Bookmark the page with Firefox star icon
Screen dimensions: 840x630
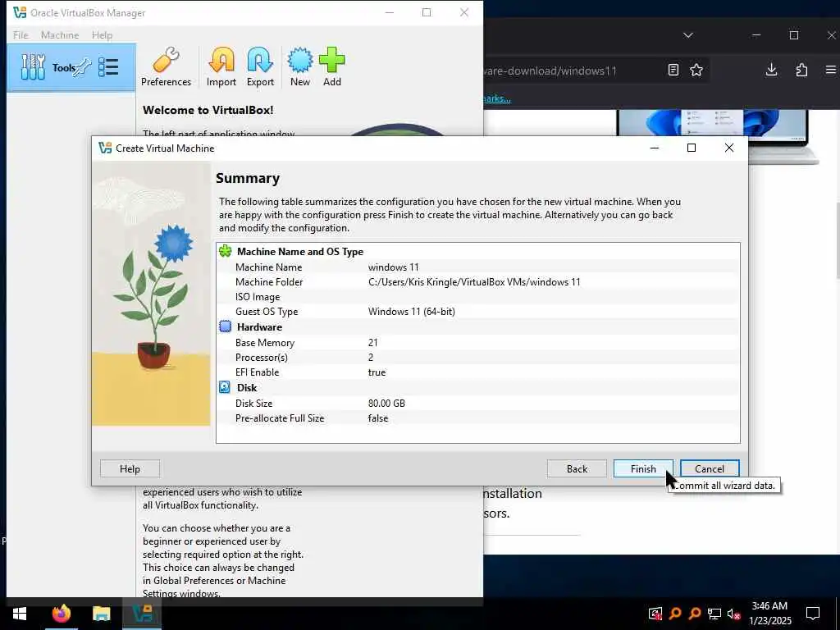[x=696, y=70]
